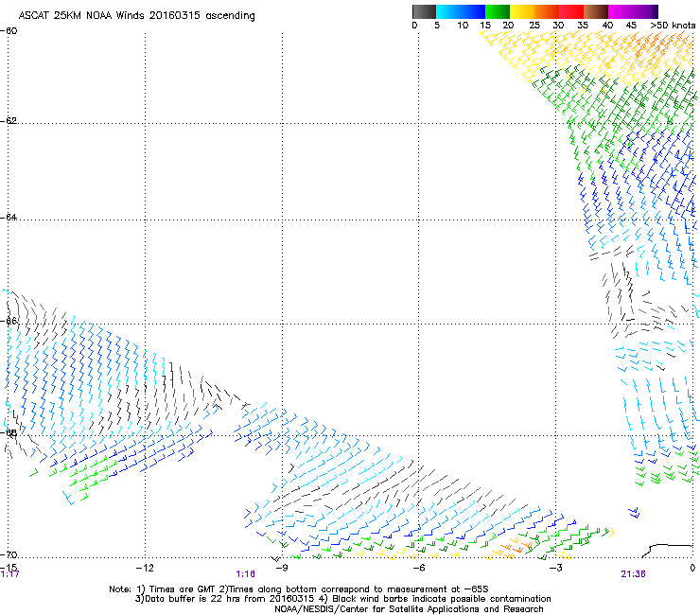Click the '>50 knots' legend label
Screen dimensions: 700x615
(x=673, y=26)
